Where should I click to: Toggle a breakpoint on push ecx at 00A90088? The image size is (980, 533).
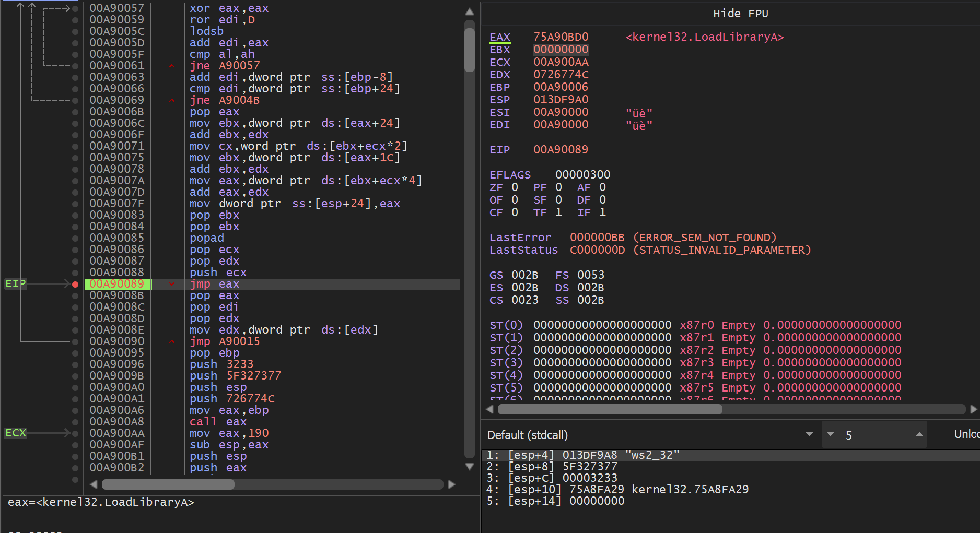75,273
